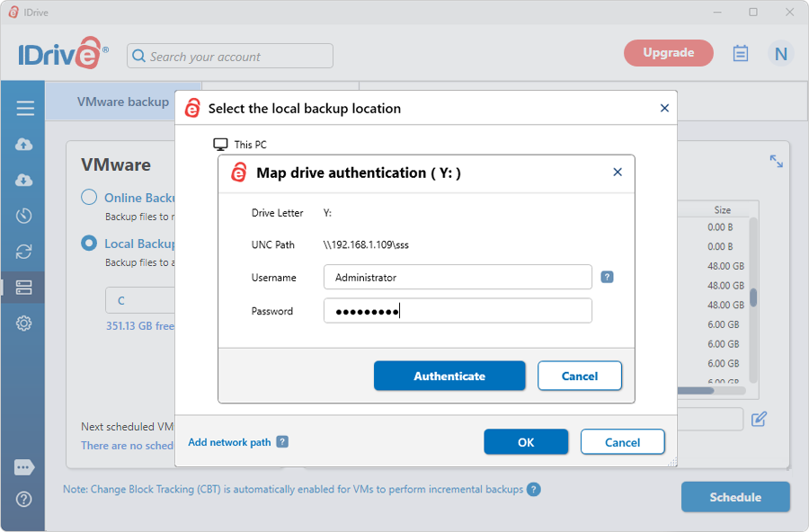Expand the panel with the arrows icon

point(777,161)
